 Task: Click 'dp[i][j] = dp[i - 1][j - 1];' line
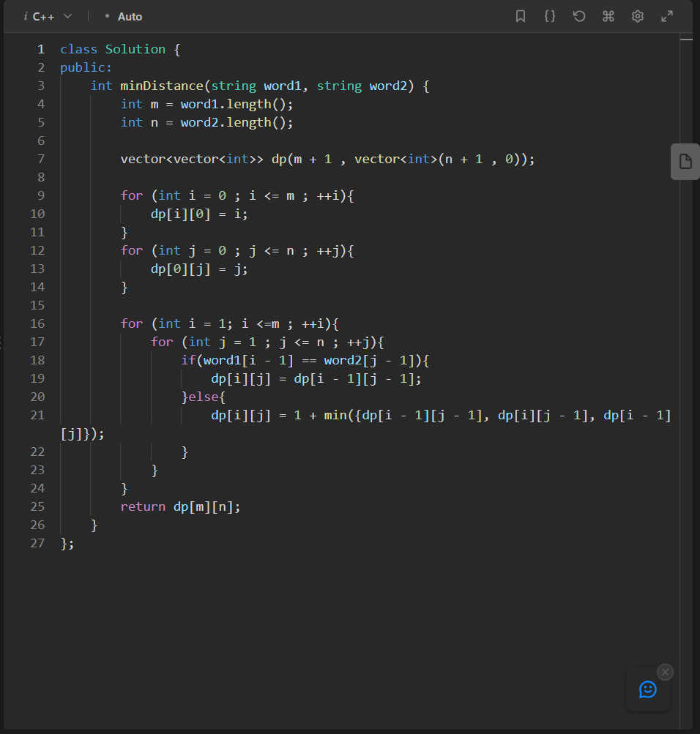point(316,378)
